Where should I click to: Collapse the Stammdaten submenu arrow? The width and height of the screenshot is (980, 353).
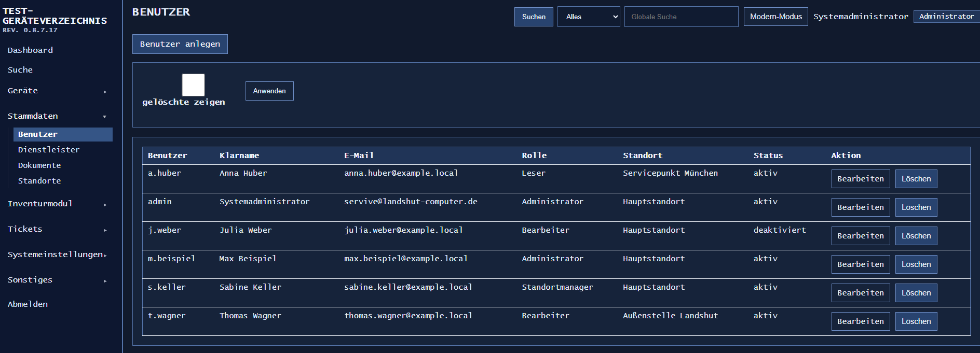[x=105, y=117]
